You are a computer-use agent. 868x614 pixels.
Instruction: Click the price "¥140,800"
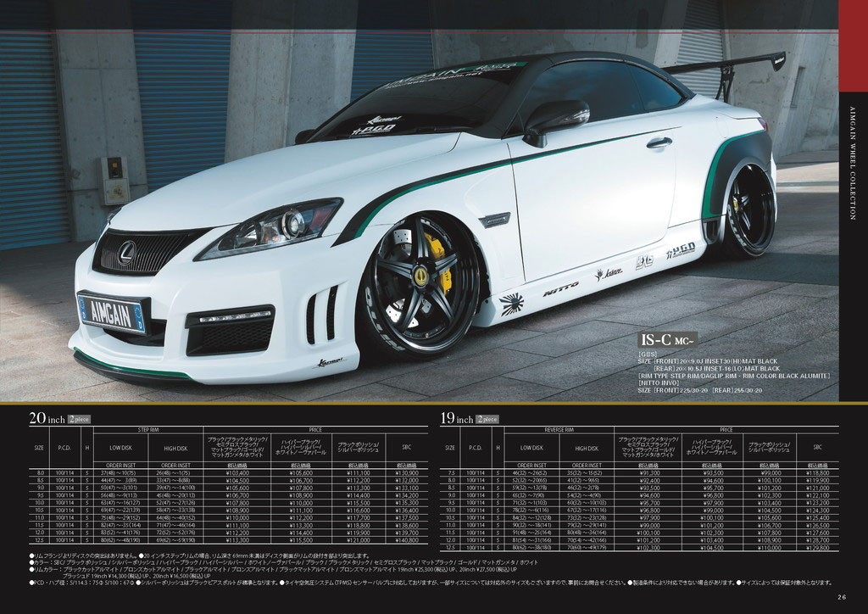coord(407,540)
